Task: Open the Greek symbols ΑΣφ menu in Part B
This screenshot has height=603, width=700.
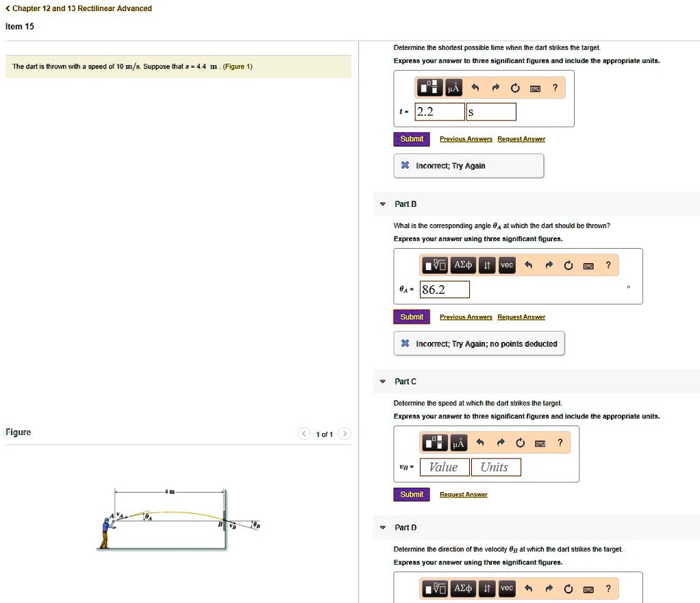Action: tap(464, 265)
